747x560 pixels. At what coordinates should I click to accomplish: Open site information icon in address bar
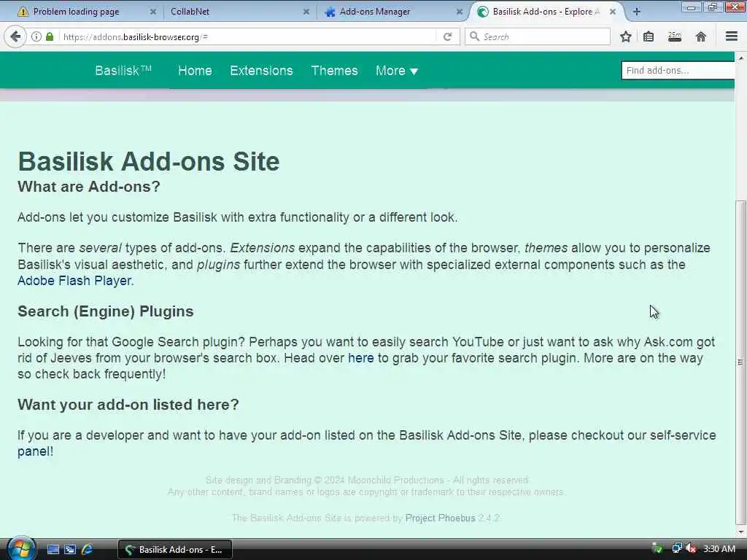pos(36,36)
